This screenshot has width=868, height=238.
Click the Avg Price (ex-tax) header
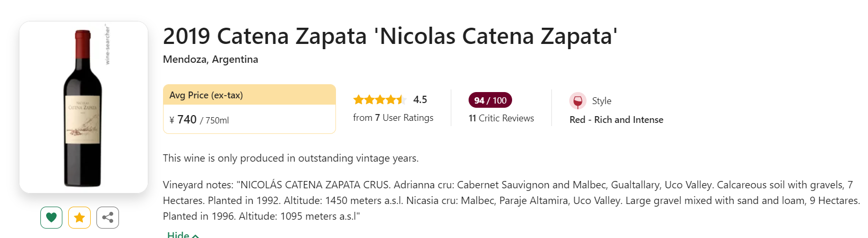tap(206, 95)
